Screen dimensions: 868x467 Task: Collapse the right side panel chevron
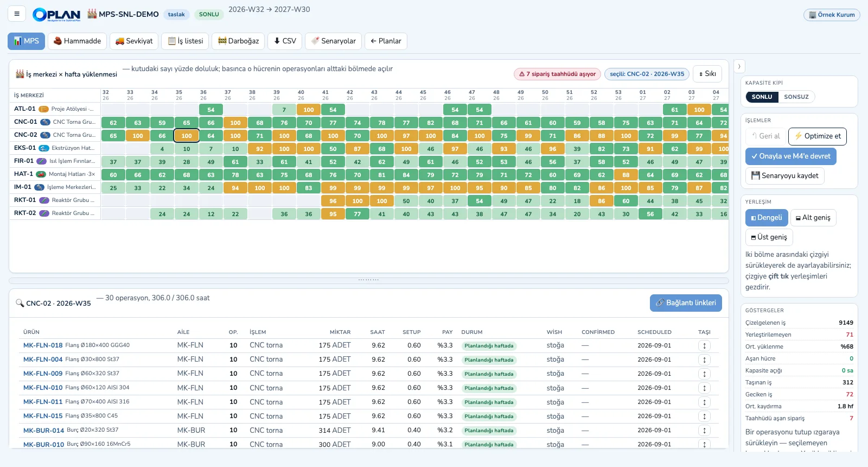[739, 66]
